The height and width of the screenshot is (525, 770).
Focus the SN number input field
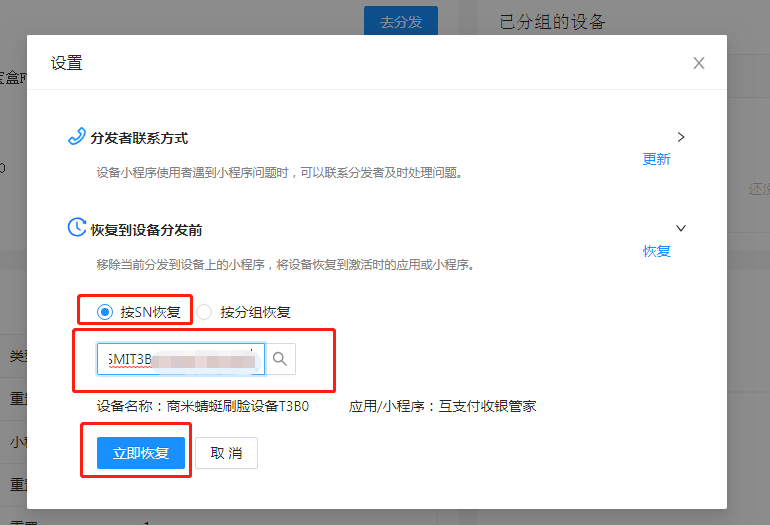pos(181,359)
